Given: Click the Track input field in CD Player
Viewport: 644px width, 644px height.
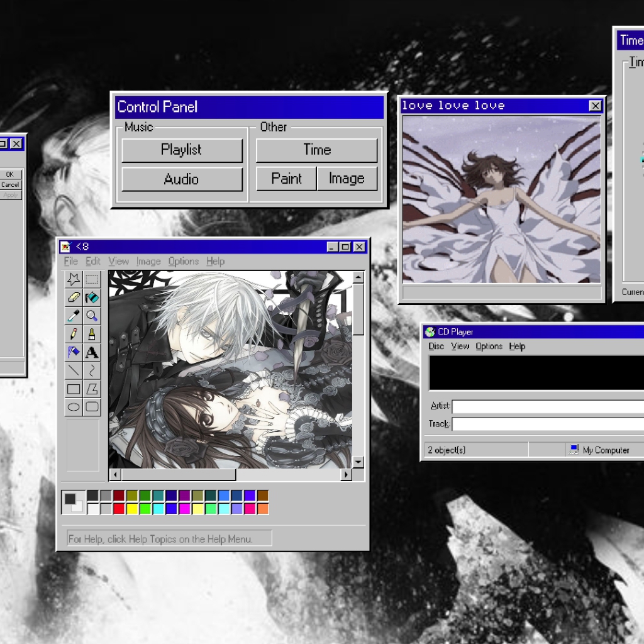Looking at the screenshot, I should pyautogui.click(x=548, y=424).
